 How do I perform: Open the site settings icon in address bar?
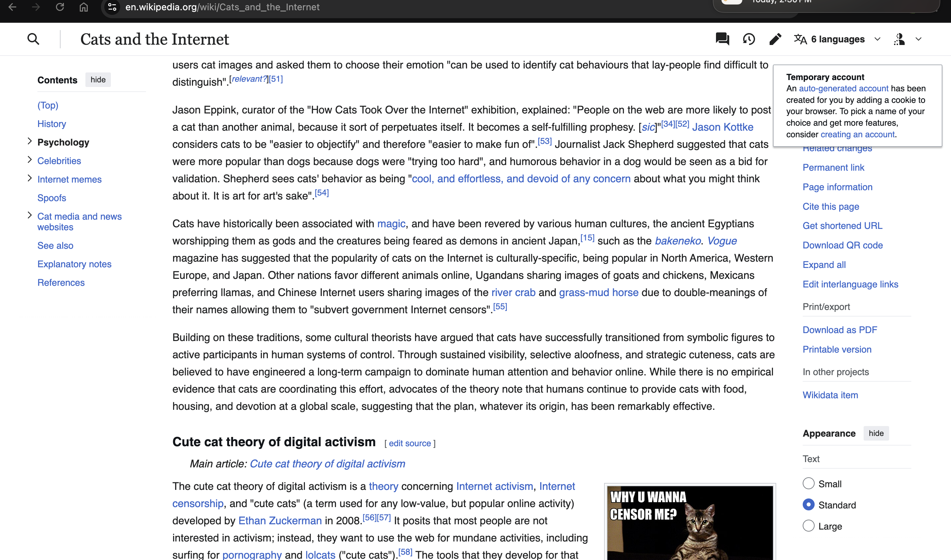(x=112, y=7)
